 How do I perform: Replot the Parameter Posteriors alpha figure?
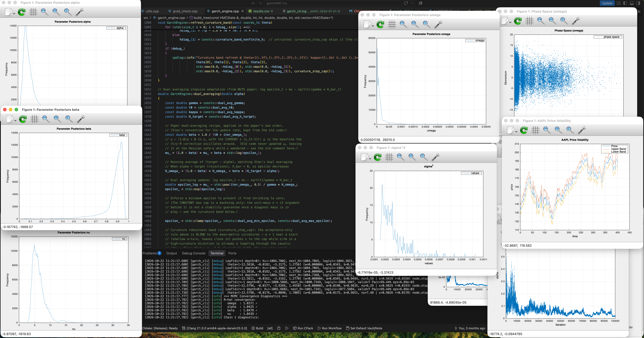coord(22,12)
